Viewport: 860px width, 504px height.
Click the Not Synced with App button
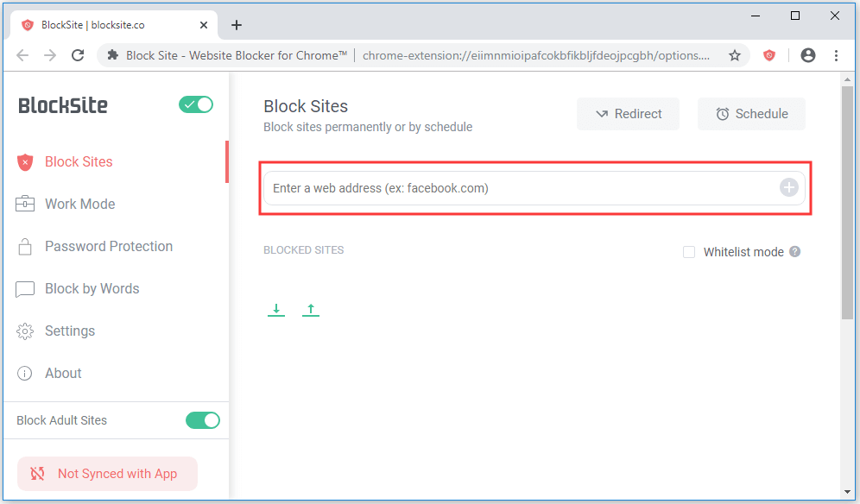107,474
